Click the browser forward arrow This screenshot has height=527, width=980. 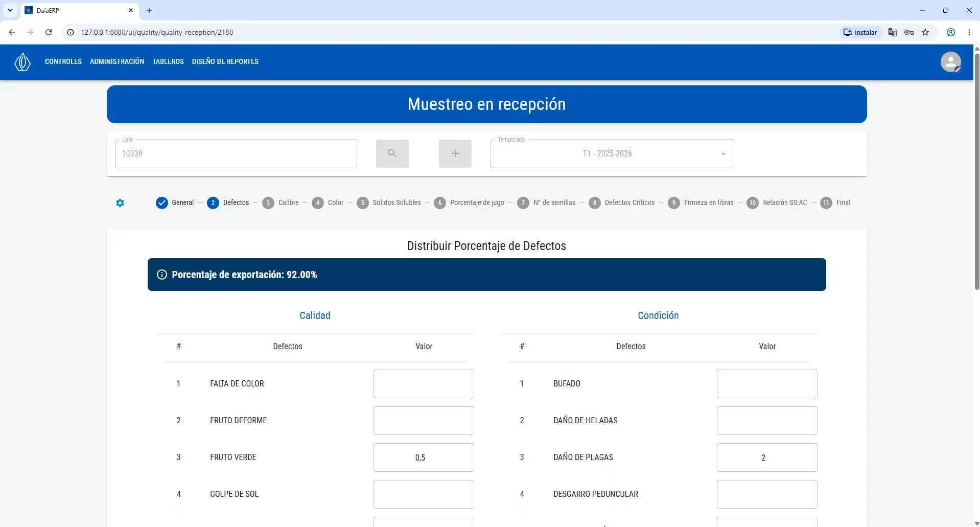[x=30, y=32]
